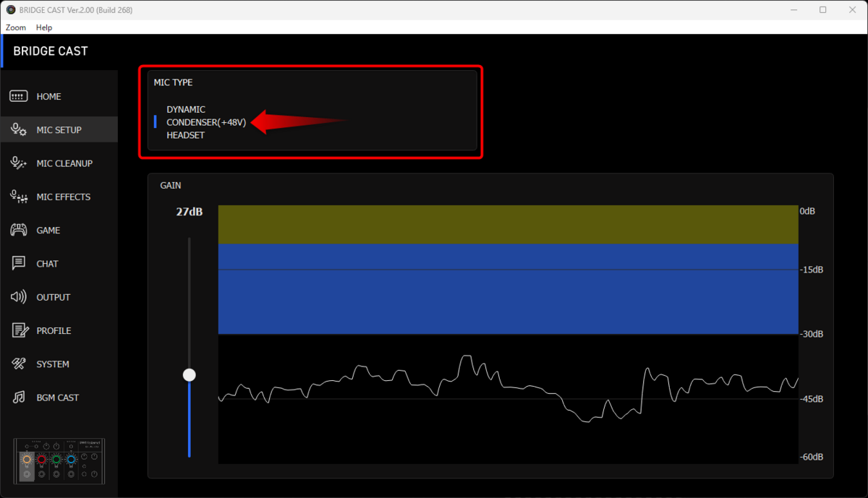Go to the GAME page
The width and height of the screenshot is (868, 498).
(59, 230)
